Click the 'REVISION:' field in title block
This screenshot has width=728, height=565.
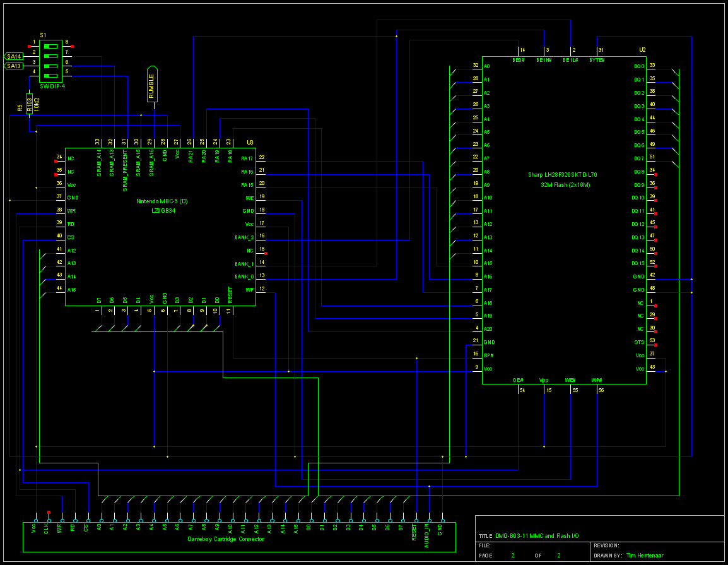606,546
